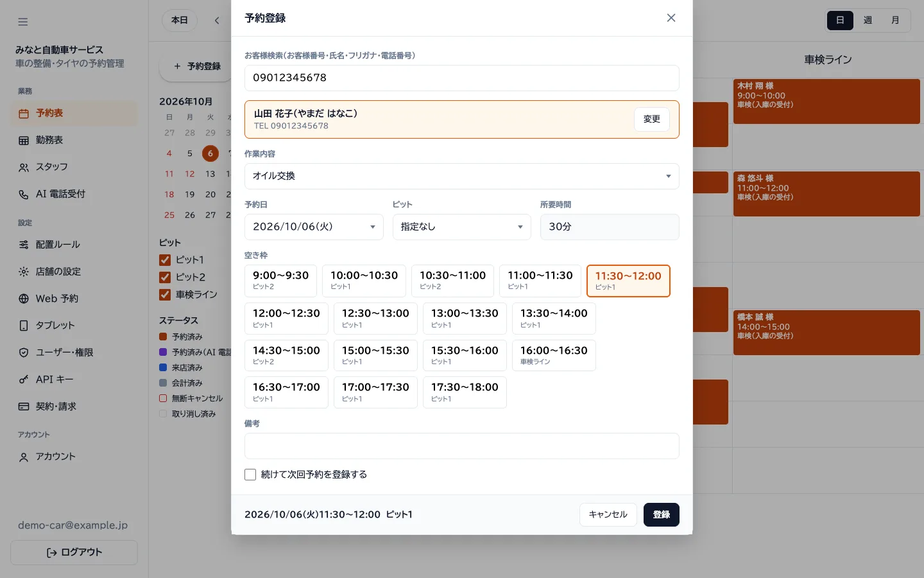Switch to the 日 view tab
This screenshot has height=578, width=924.
tap(840, 21)
